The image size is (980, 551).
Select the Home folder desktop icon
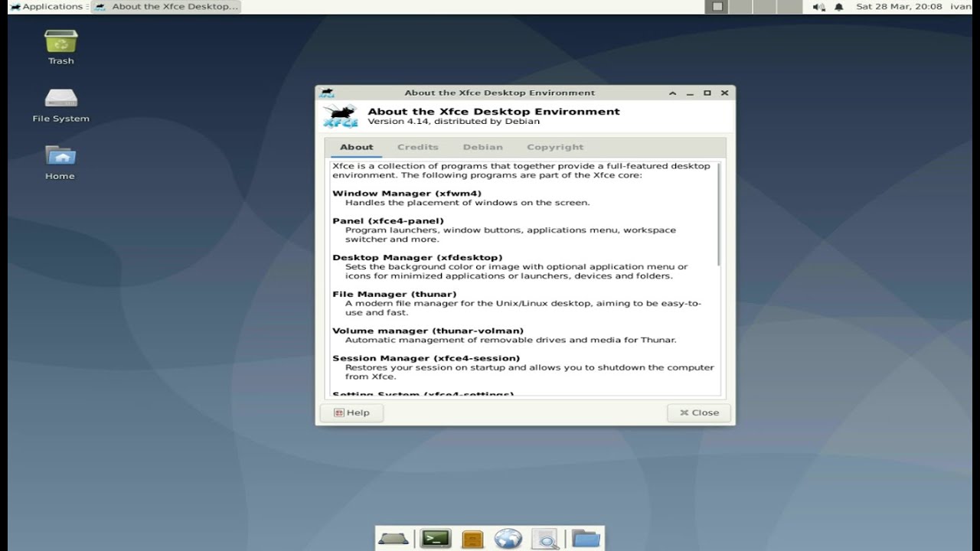click(61, 162)
